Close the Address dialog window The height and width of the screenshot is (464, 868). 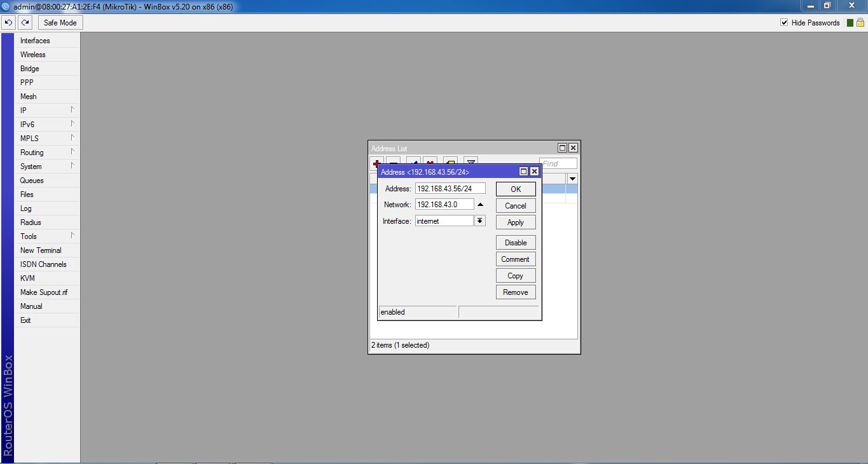coord(534,172)
